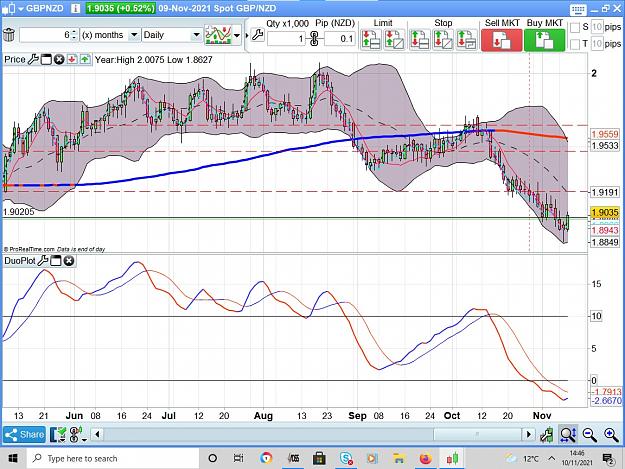Zoom out the chart with minus magnifier

point(589,434)
